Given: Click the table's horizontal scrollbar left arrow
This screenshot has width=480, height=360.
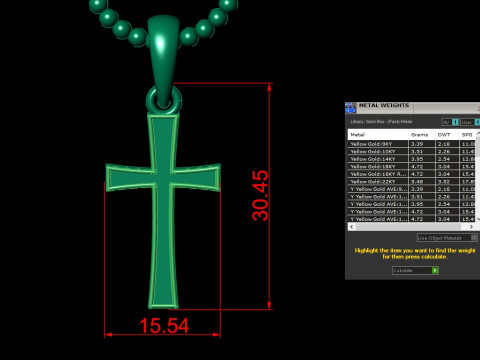Looking at the screenshot, I should (352, 227).
